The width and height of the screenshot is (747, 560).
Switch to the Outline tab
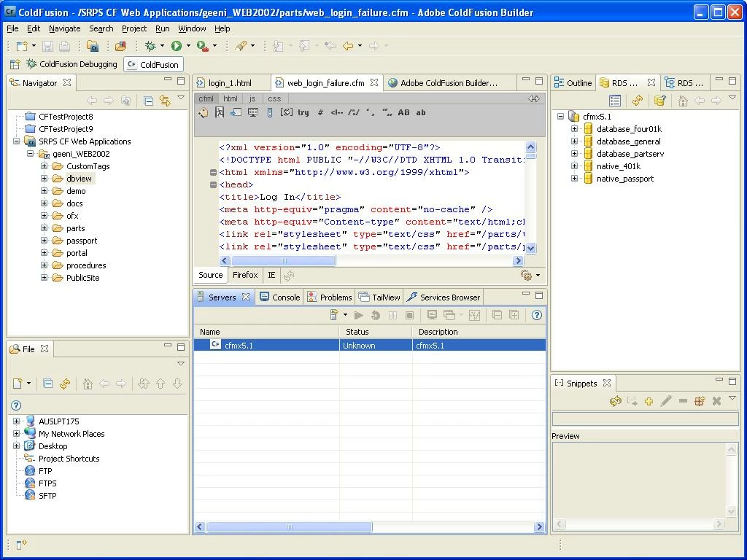(x=573, y=83)
